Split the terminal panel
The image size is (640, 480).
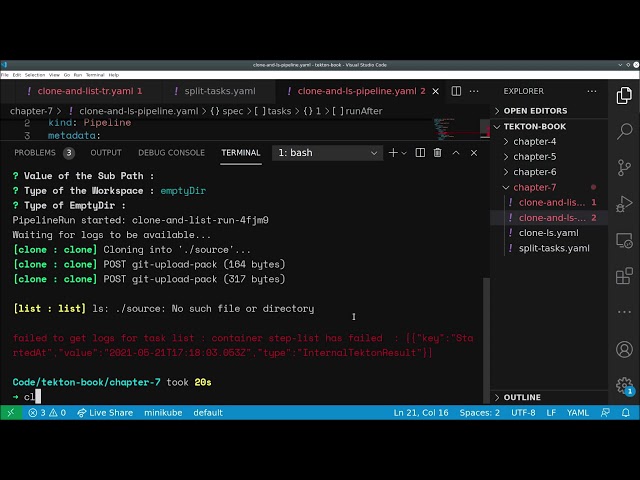[420, 153]
